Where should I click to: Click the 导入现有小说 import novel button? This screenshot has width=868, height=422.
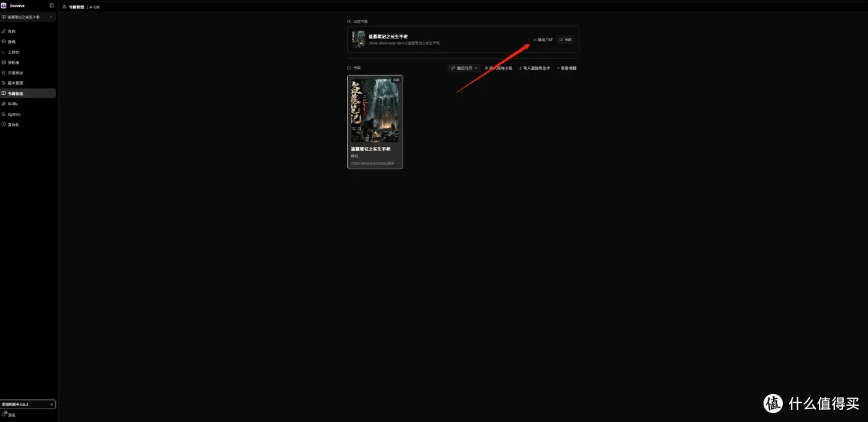coord(498,68)
